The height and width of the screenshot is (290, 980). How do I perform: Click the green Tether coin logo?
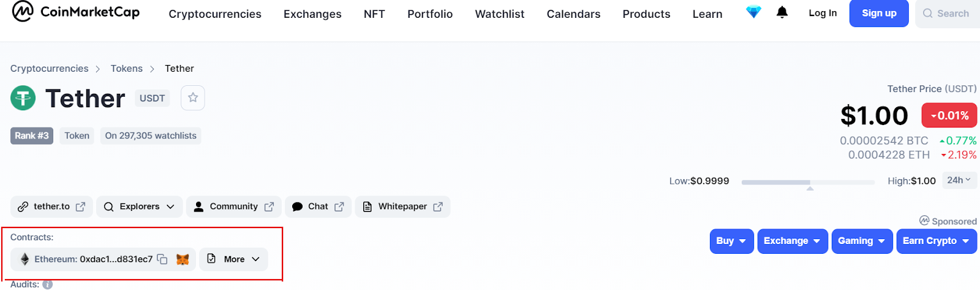(x=23, y=98)
